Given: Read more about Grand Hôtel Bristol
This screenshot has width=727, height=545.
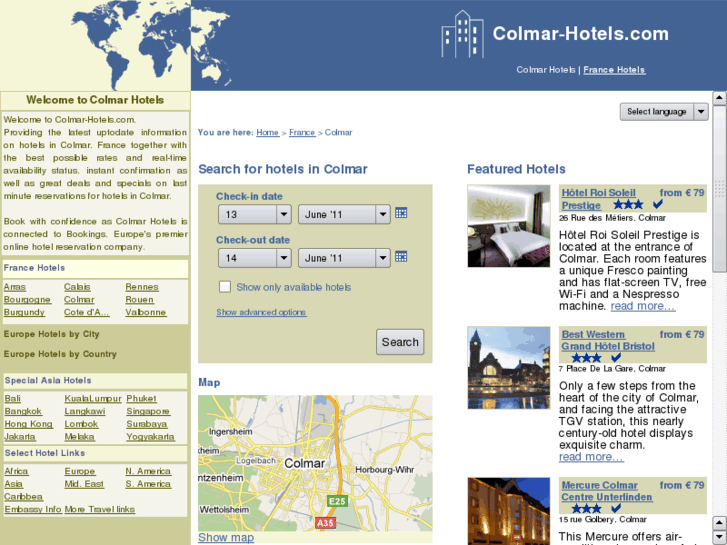Looking at the screenshot, I should pos(591,457).
